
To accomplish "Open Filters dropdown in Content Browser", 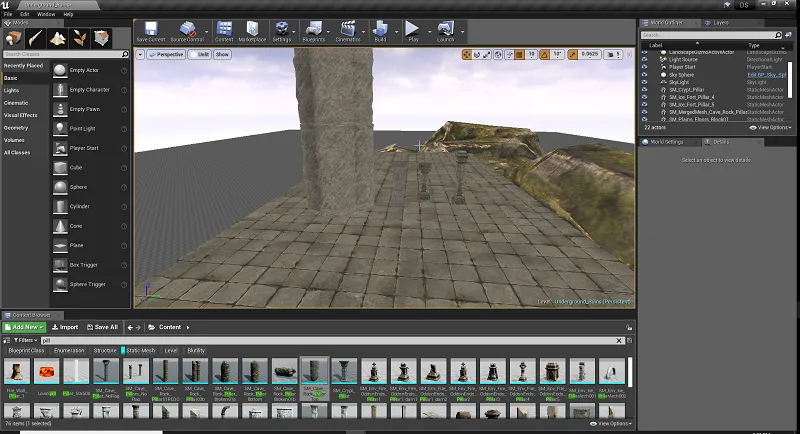I will 26,340.
